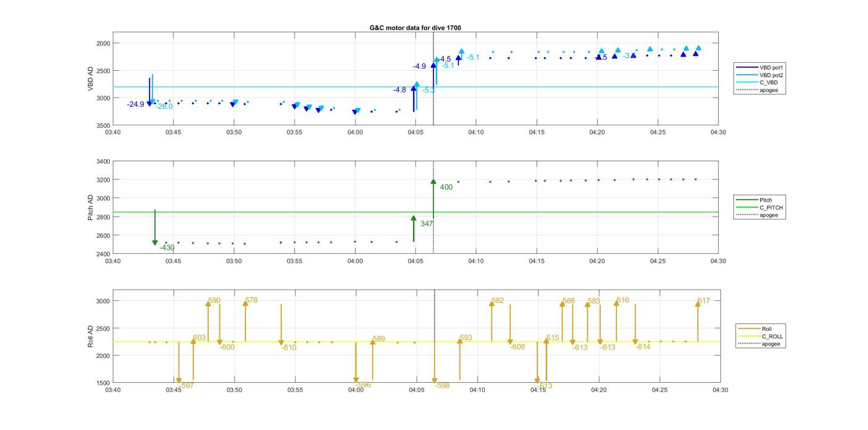Click the 'Roll AD' y-axis label
Image resolution: width=868 pixels, height=430 pixels.
point(91,336)
